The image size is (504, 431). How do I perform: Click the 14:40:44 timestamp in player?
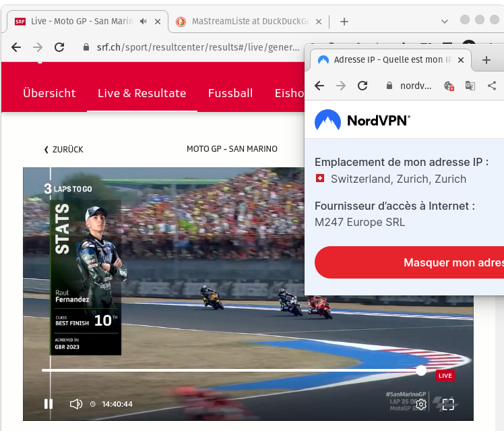(x=117, y=404)
